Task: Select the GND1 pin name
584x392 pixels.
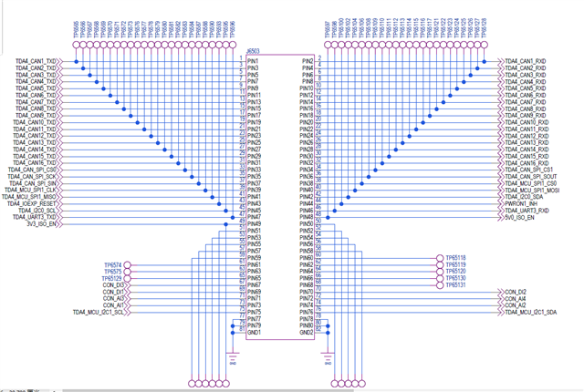Action: pyautogui.click(x=254, y=333)
